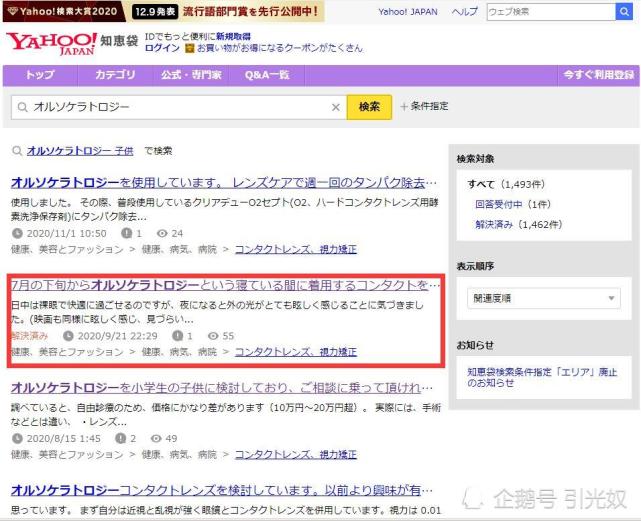Click 今すぐ利用登録 in the purple bar
641x521 pixels.
pos(598,75)
